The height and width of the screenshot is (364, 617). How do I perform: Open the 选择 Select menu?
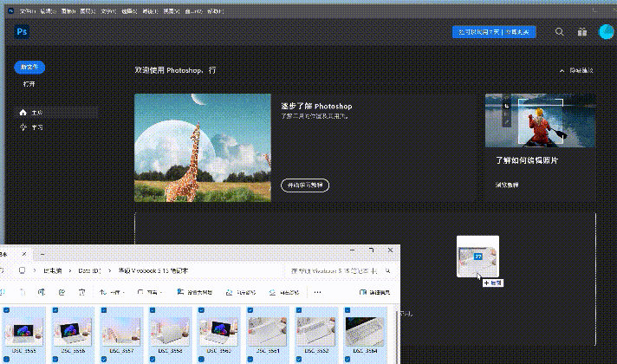[x=129, y=11]
